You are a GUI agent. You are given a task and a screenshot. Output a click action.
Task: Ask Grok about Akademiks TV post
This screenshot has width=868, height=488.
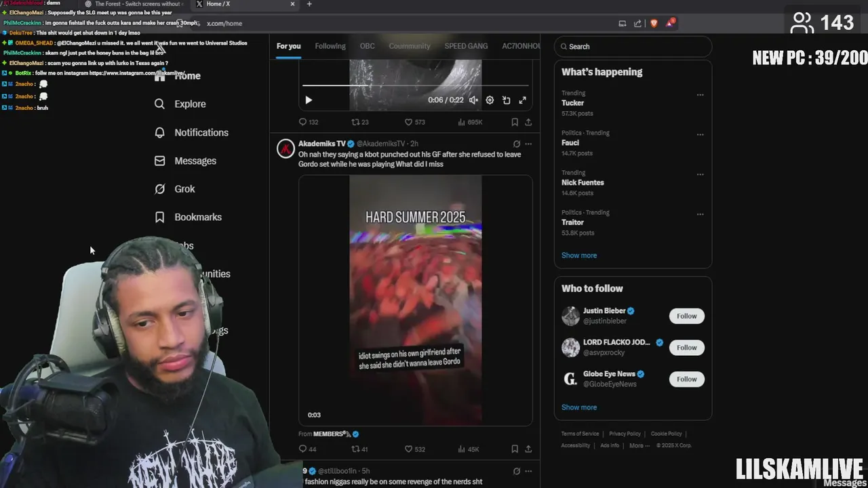point(517,144)
